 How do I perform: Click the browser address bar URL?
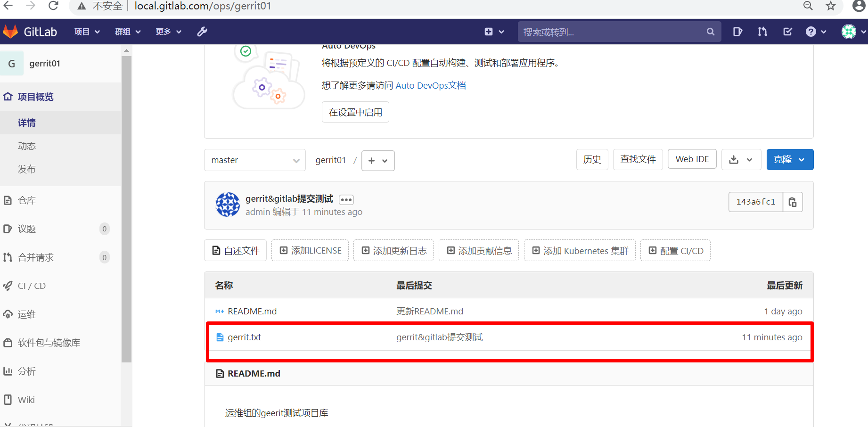[203, 6]
